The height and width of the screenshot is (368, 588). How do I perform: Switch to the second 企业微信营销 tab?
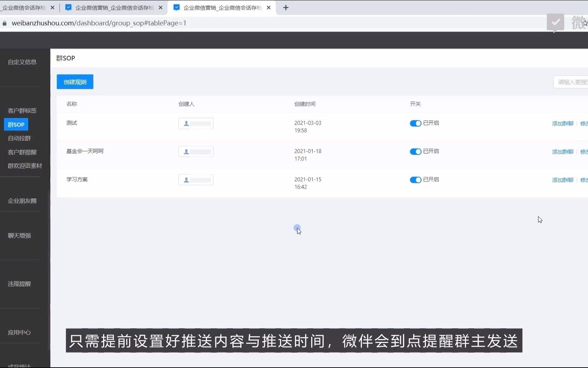[114, 8]
